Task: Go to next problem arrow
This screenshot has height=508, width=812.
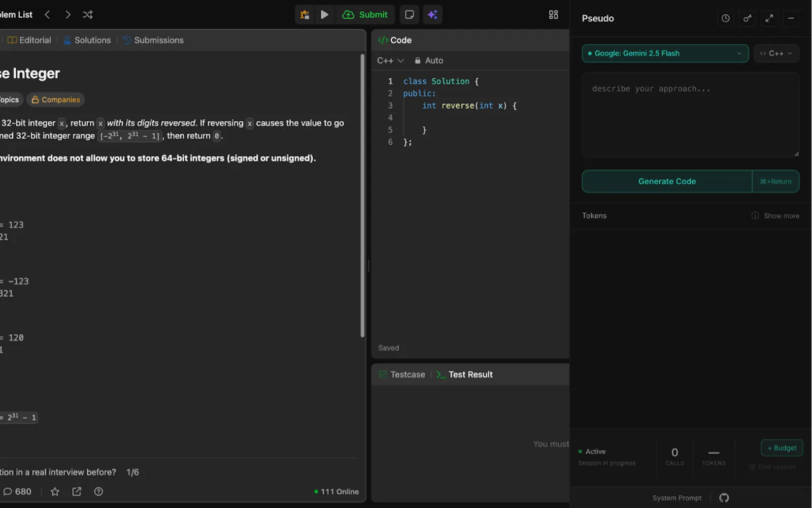Action: point(67,15)
